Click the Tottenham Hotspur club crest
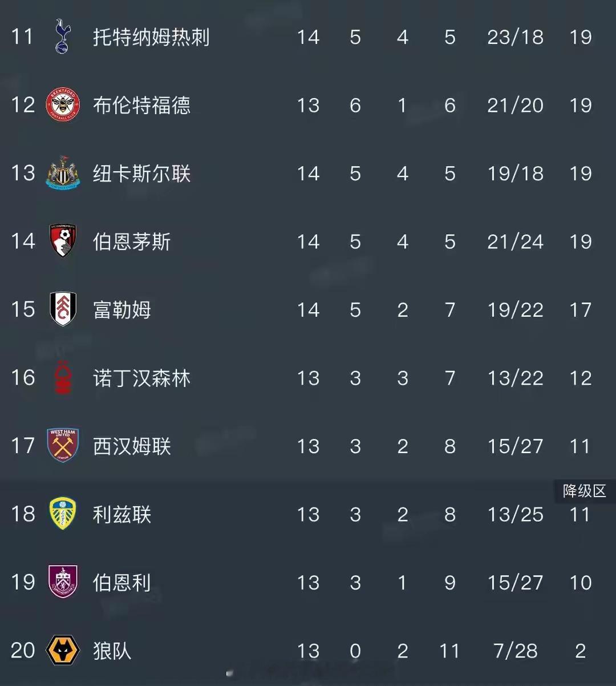This screenshot has width=616, height=686. coord(62,37)
